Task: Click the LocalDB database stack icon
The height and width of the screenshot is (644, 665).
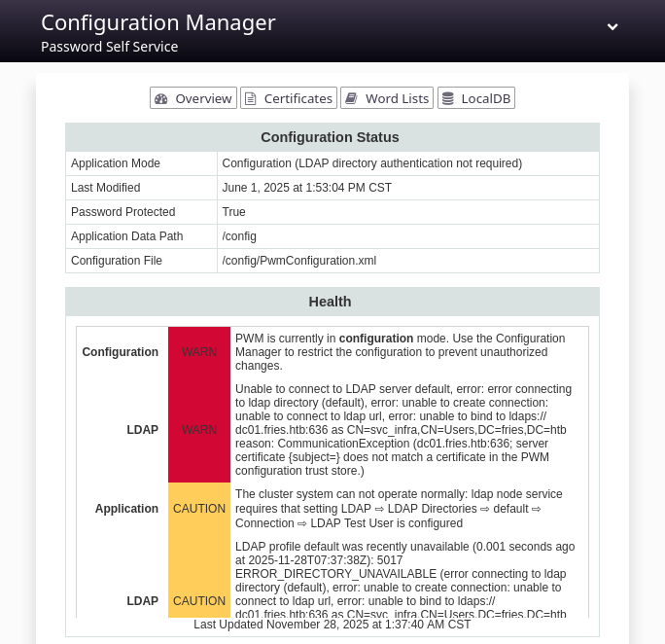Action: pyautogui.click(x=448, y=99)
